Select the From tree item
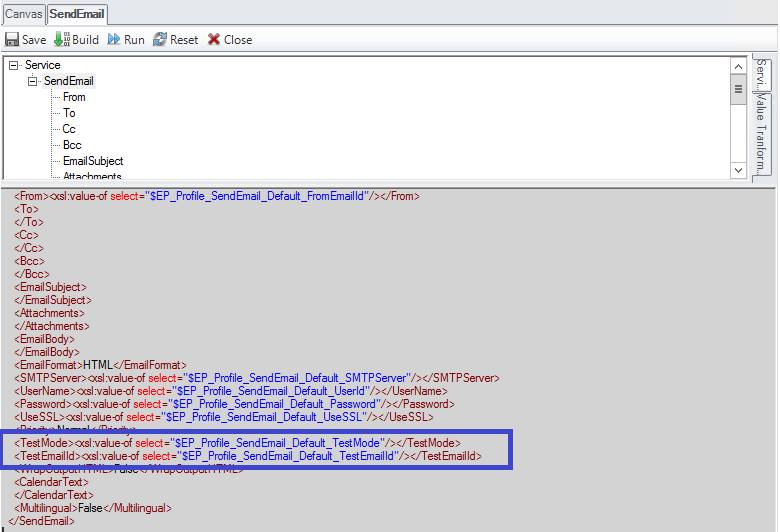The height and width of the screenshot is (532, 780). click(74, 97)
